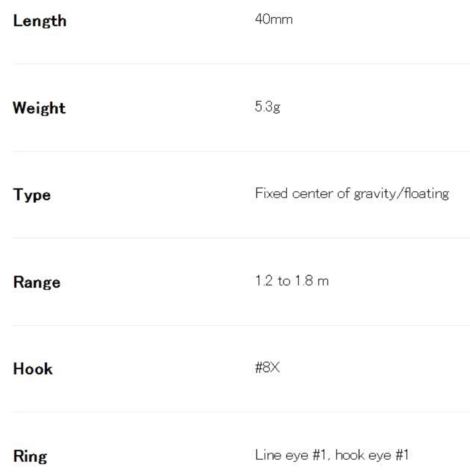Select the 5.3g weight value
Viewport: 470px width, 476px height.
point(267,107)
